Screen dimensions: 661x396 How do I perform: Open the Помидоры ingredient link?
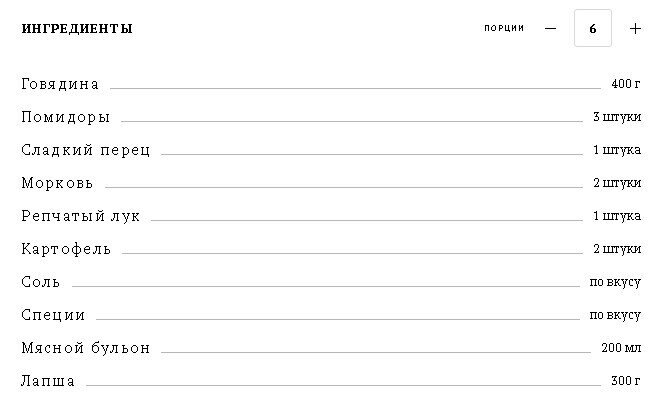pyautogui.click(x=66, y=117)
